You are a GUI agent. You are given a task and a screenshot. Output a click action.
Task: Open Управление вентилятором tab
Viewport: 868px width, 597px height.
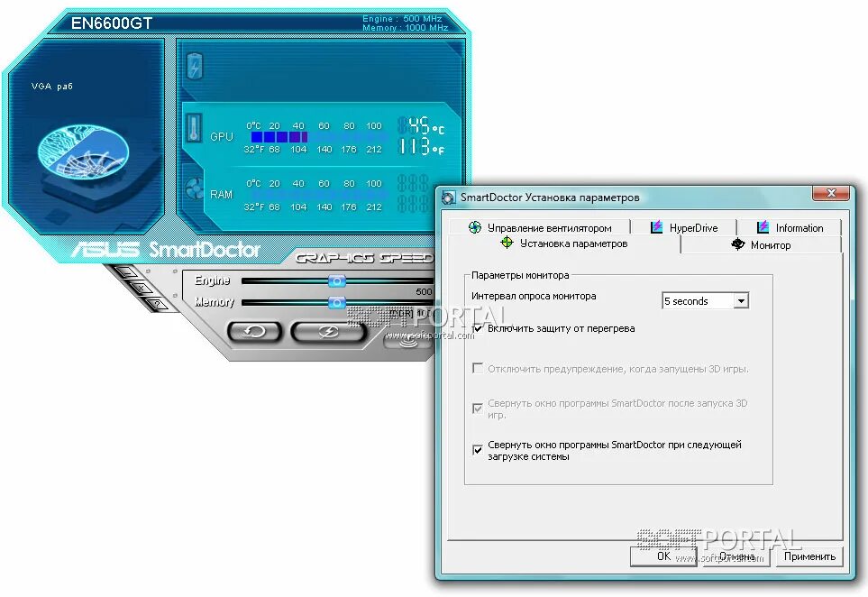540,227
